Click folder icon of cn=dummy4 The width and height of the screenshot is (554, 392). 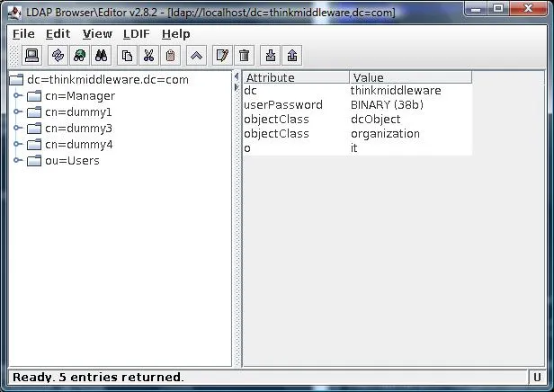click(34, 145)
